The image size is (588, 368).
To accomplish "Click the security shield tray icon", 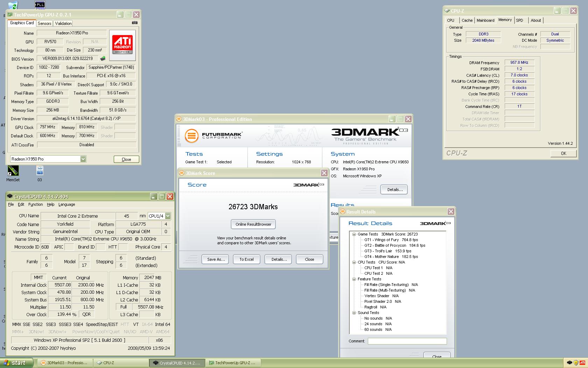I will [x=576, y=363].
